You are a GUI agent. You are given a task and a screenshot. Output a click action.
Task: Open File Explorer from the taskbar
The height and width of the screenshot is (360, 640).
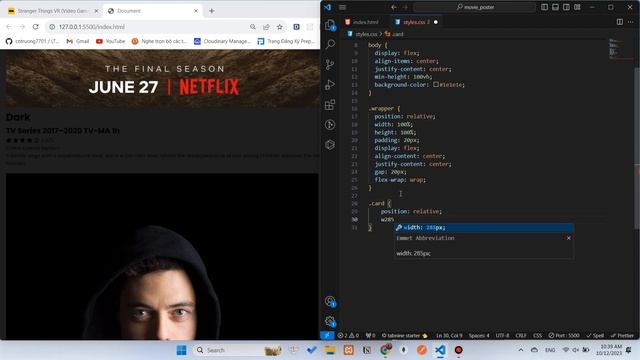(330, 350)
